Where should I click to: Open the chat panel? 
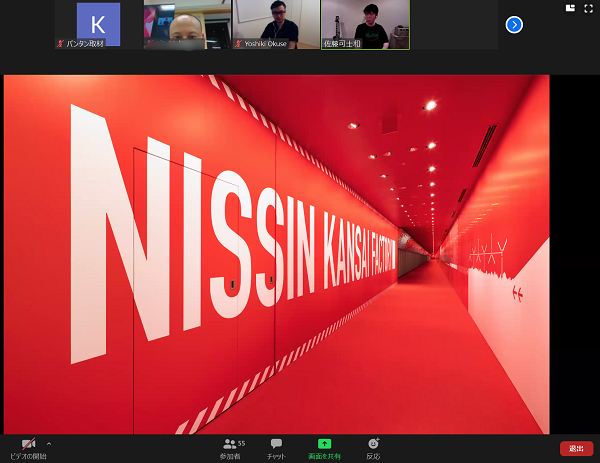coord(276,444)
